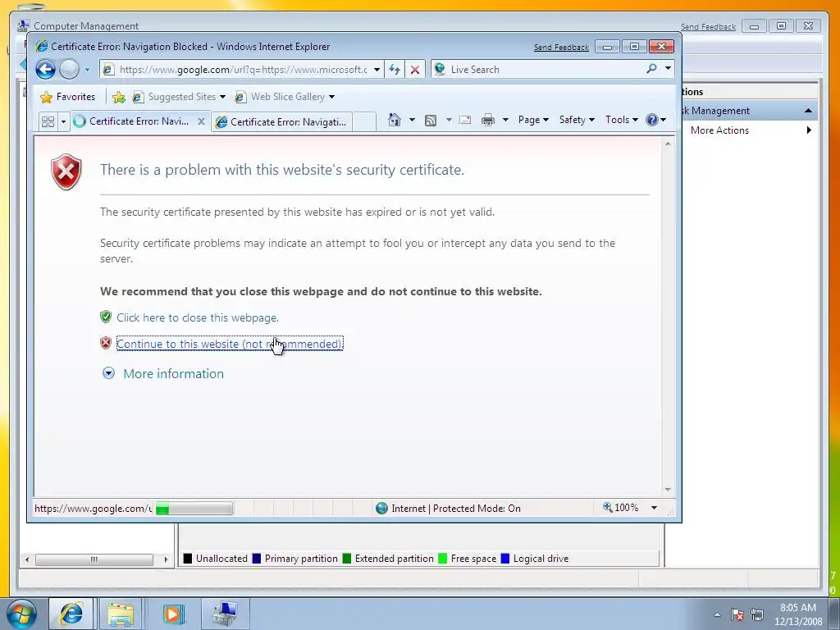Click the Extended partition legend label
Screen dimensions: 840x630
395,559
